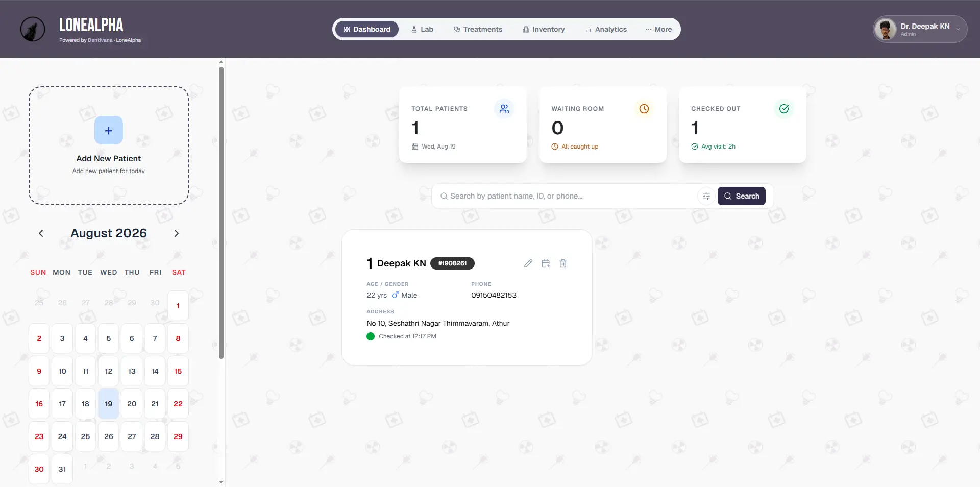Click the dark Search button

pyautogui.click(x=742, y=196)
